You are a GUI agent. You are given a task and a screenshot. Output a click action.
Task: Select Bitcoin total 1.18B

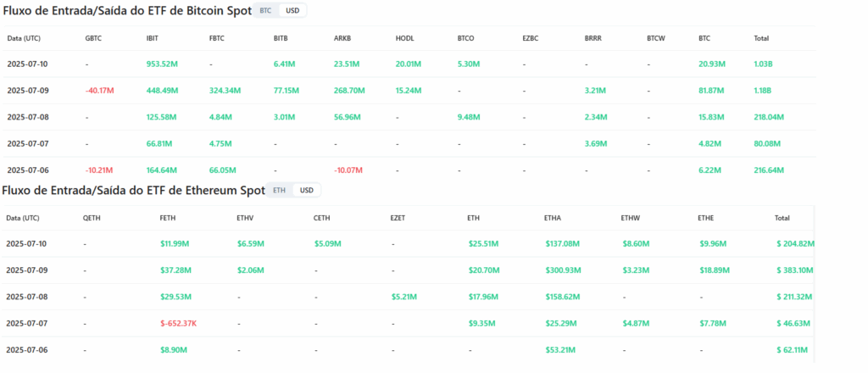[763, 91]
